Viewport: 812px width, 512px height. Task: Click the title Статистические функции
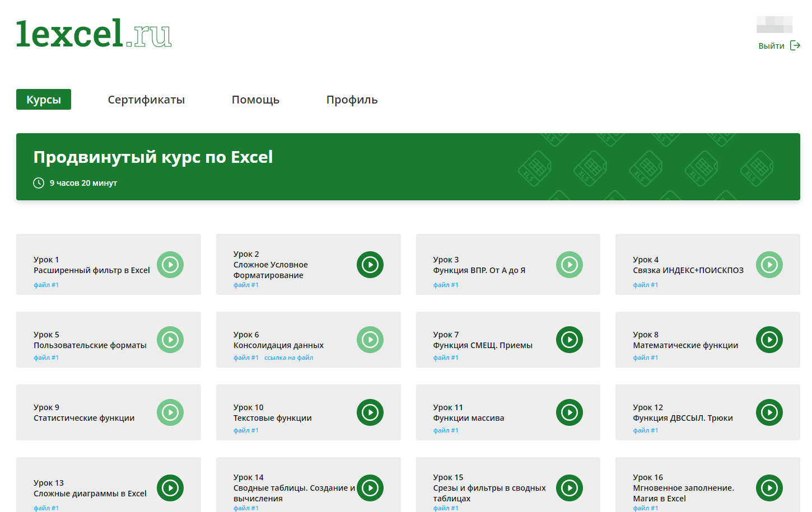tap(84, 418)
